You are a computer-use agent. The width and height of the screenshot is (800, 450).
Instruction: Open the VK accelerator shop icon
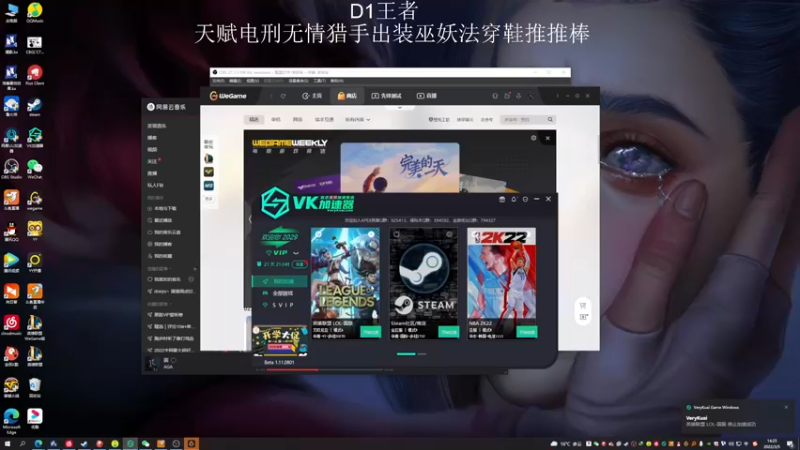tap(502, 199)
